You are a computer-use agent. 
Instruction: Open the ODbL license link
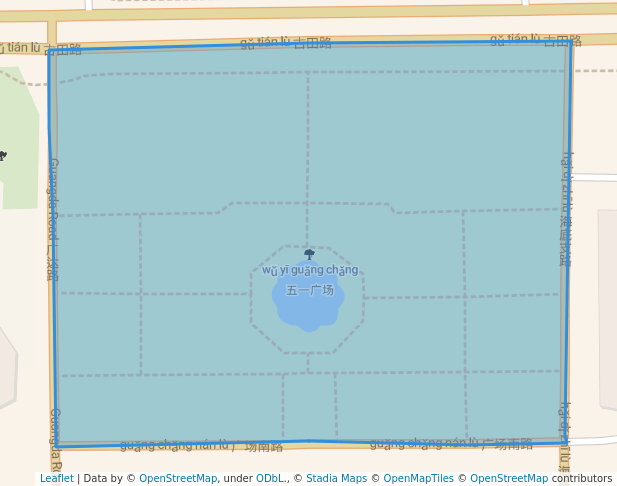point(270,478)
